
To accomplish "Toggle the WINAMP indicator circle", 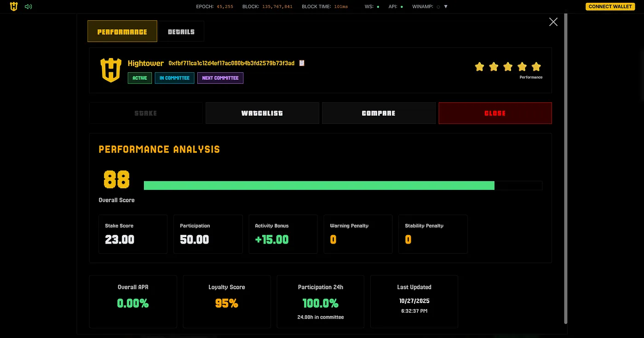I will tap(437, 7).
